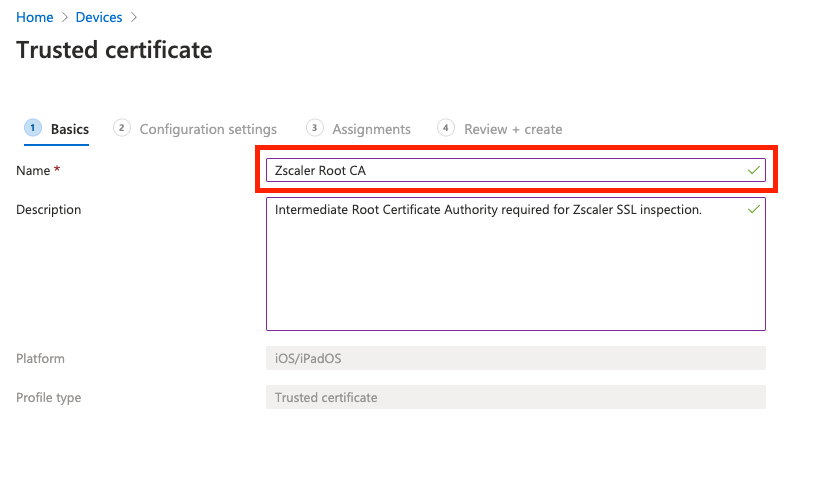Click the step 1 circle icon
The image size is (827, 495).
click(x=33, y=128)
